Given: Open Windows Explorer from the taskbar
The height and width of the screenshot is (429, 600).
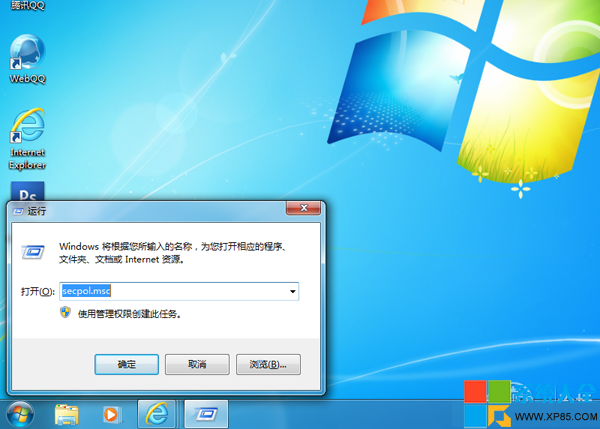Looking at the screenshot, I should tap(67, 415).
